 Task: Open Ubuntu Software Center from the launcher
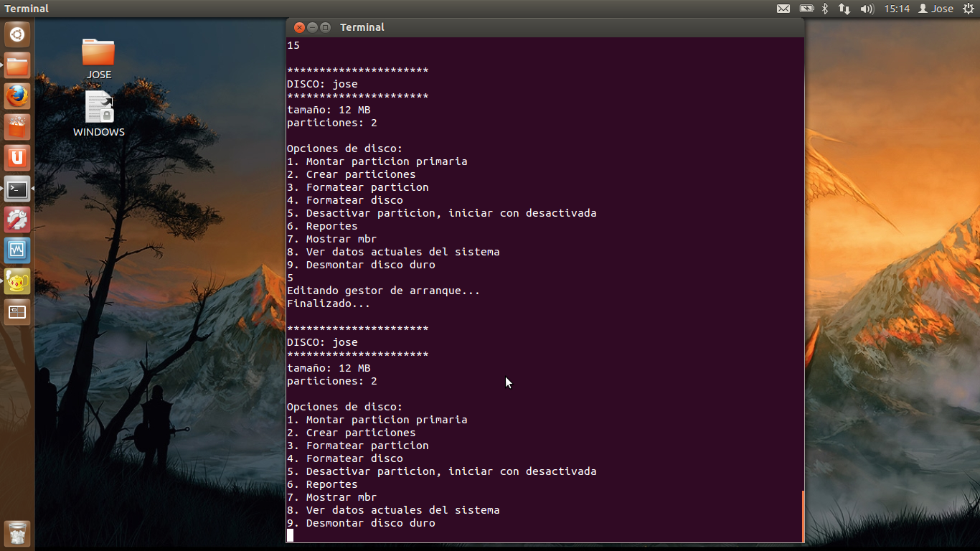pos(17,128)
